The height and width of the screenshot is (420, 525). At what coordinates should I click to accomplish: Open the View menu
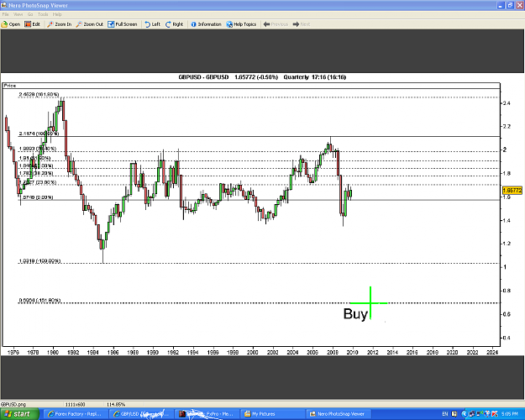pos(18,14)
